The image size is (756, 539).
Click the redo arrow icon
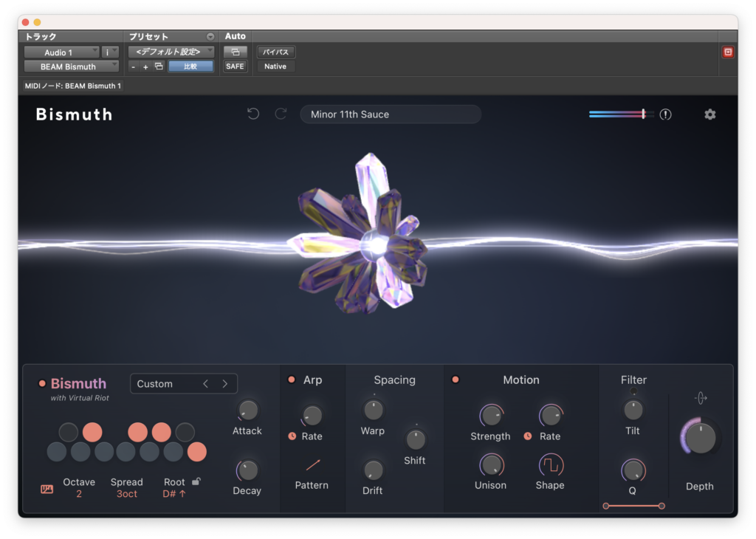281,114
